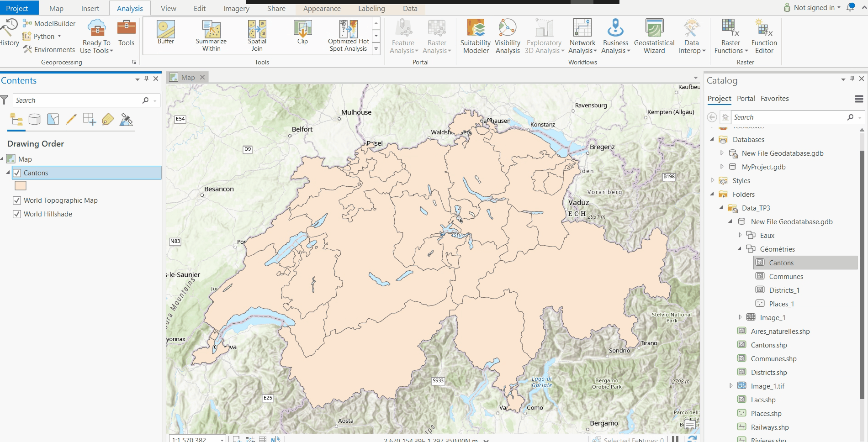The image size is (868, 442).
Task: Select the List By Editing pencil icon
Action: pyautogui.click(x=71, y=120)
